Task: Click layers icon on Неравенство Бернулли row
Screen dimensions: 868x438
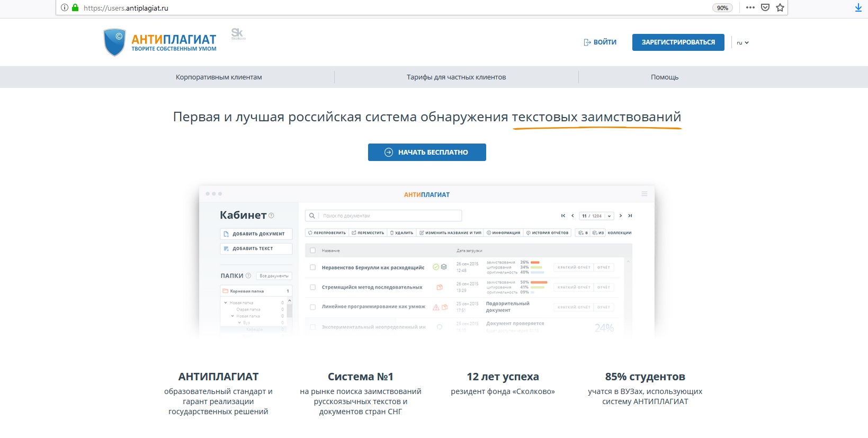Action: pyautogui.click(x=444, y=267)
